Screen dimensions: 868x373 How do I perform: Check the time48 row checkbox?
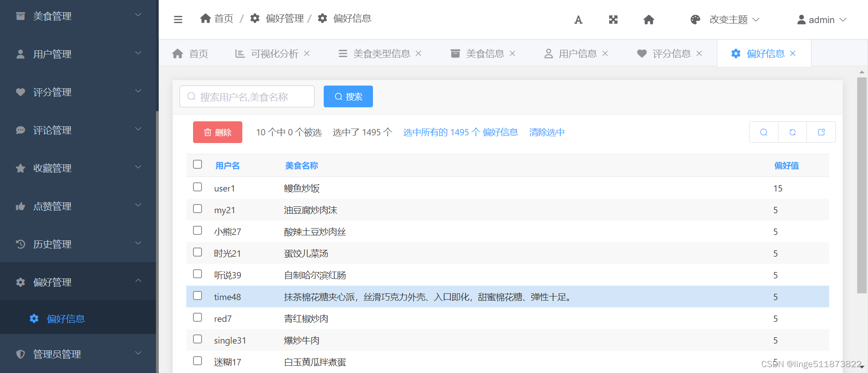[198, 296]
